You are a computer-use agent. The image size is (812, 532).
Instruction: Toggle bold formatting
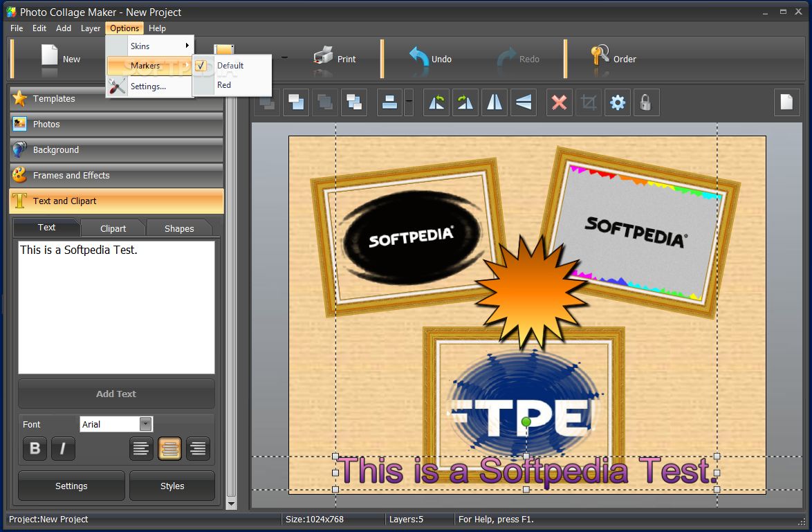[x=35, y=448]
